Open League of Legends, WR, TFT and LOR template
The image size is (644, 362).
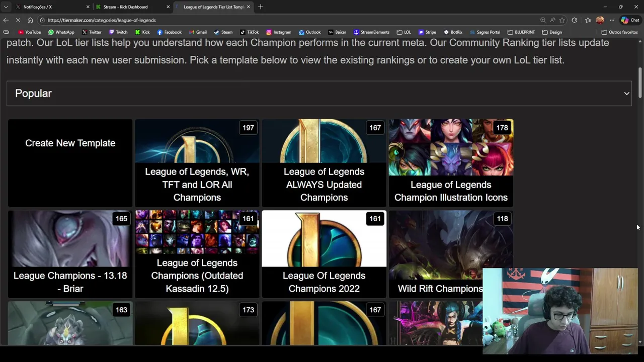pyautogui.click(x=197, y=163)
